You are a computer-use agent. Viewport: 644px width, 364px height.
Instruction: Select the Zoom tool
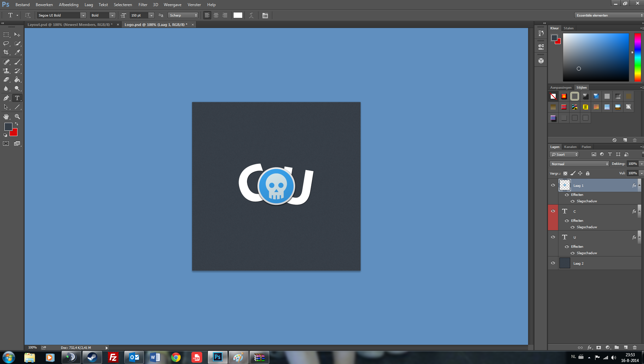[x=17, y=117]
